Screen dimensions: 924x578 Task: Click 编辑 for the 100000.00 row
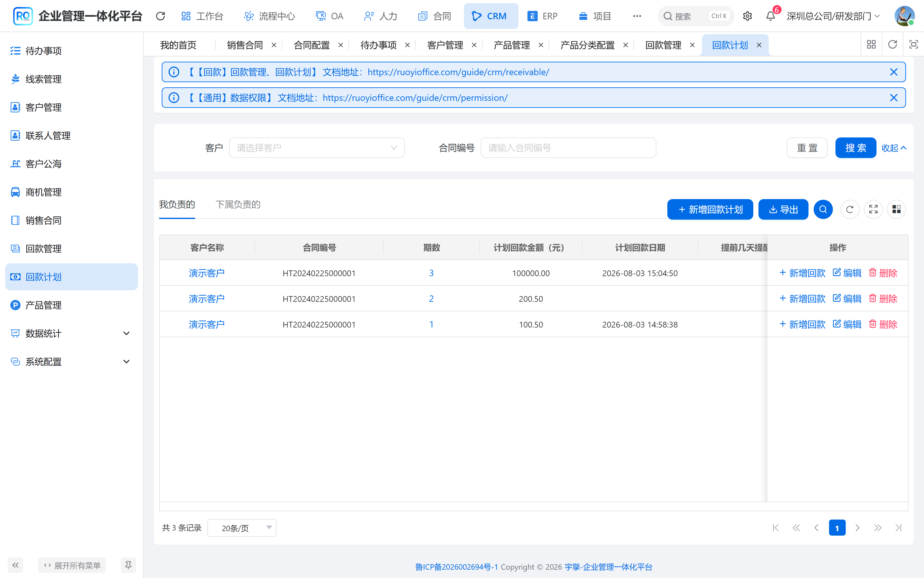(847, 273)
